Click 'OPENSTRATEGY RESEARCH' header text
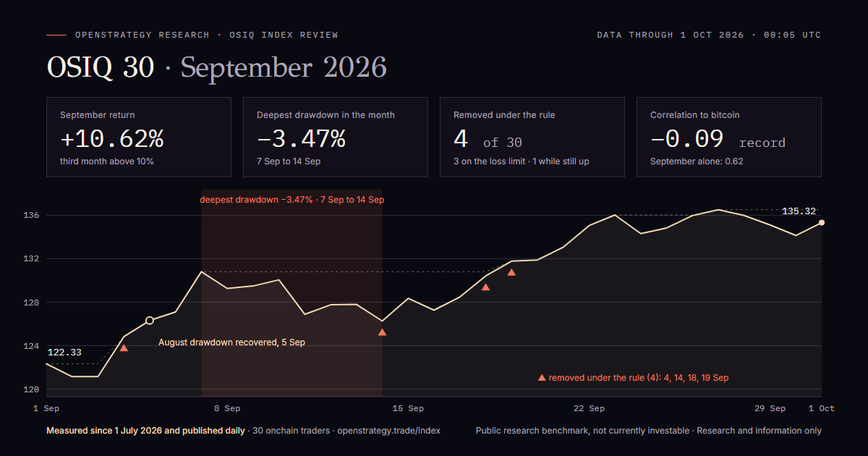 tap(142, 35)
